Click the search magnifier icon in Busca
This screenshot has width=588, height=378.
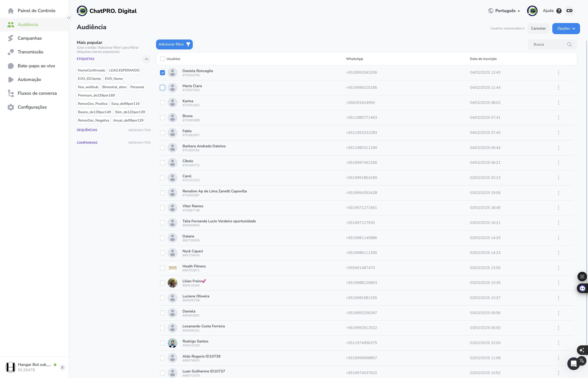pos(569,44)
